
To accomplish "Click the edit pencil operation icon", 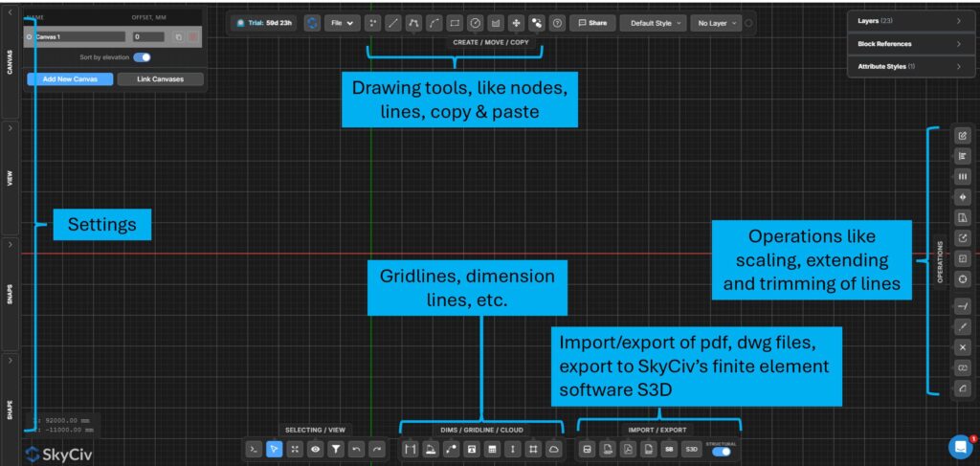I will tap(963, 135).
